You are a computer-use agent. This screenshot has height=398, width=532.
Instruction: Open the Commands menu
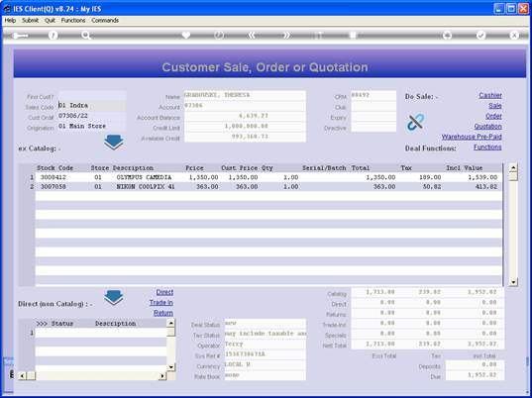[105, 21]
